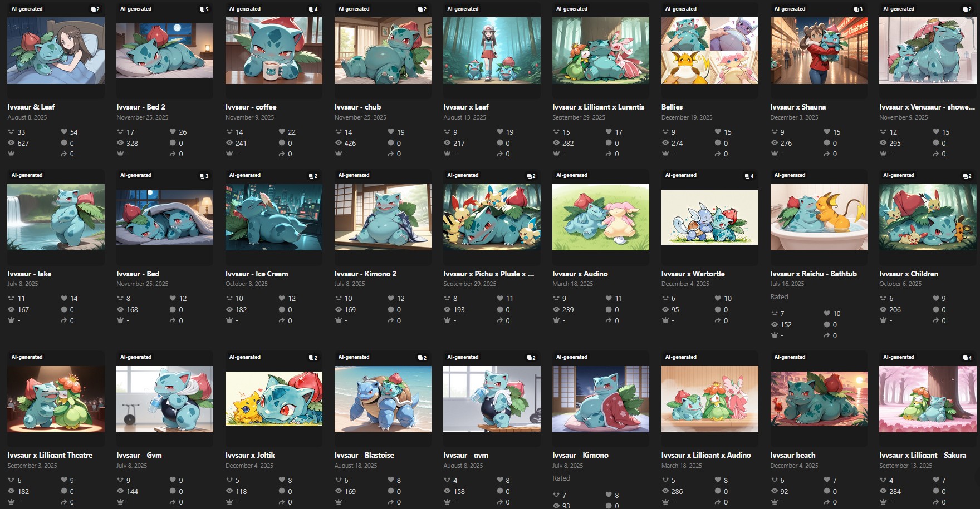Open the Ivysaur x Raichu - Bathtub thumbnail
This screenshot has height=509, width=980.
819,217
